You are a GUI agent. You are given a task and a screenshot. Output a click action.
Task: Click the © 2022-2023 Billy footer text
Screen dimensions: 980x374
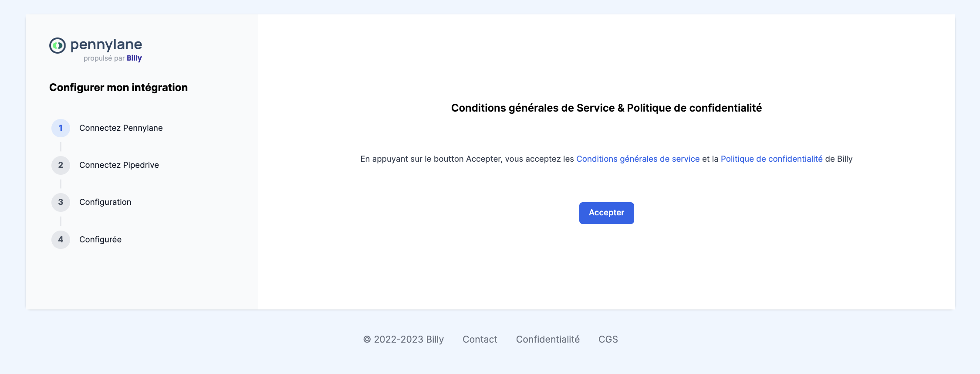point(403,340)
